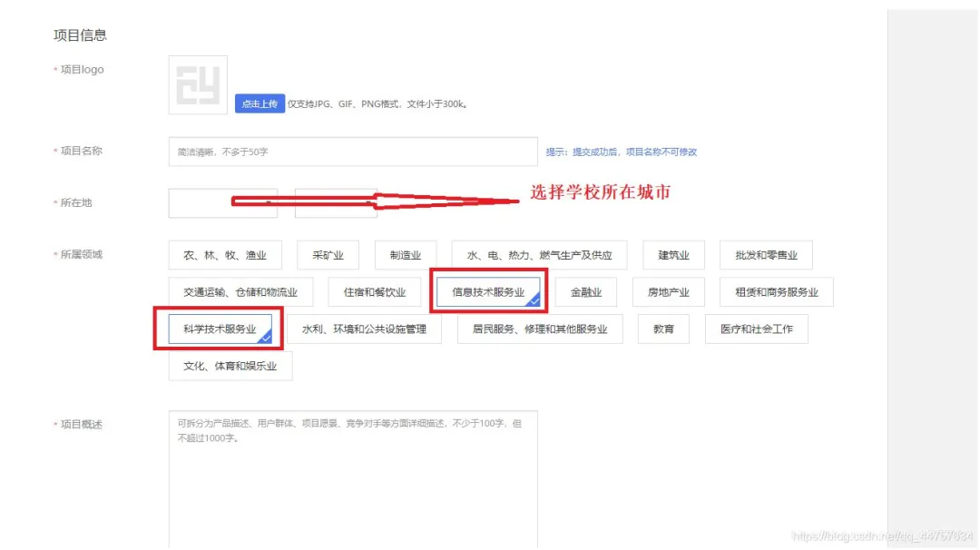
Task: Click the 点击上传 upload button
Action: [x=260, y=103]
